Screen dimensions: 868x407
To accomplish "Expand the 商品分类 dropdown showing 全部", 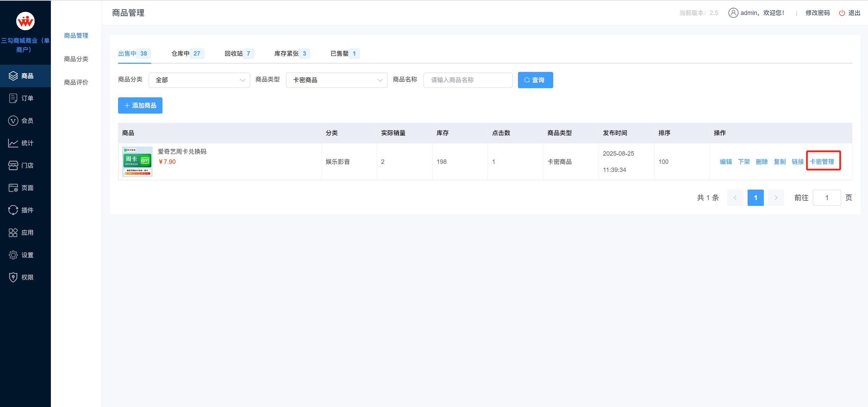I will coord(199,80).
